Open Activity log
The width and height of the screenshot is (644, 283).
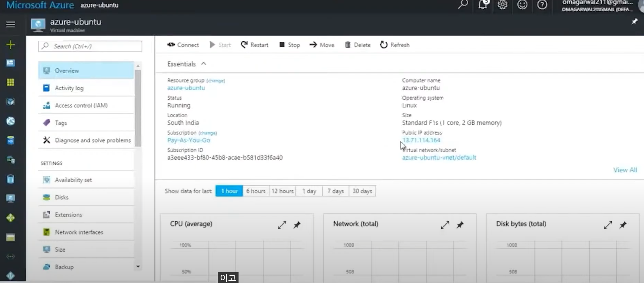point(86,88)
